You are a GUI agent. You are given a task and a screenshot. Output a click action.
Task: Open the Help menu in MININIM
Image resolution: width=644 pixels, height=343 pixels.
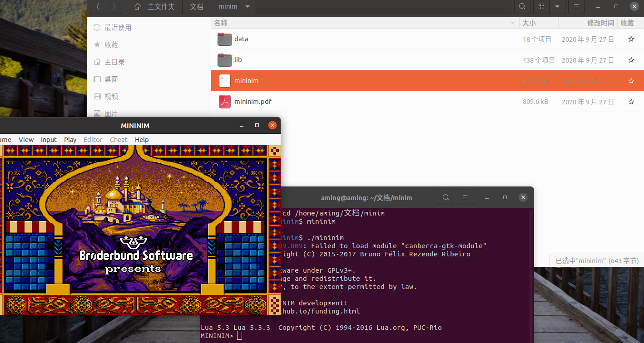pos(142,140)
